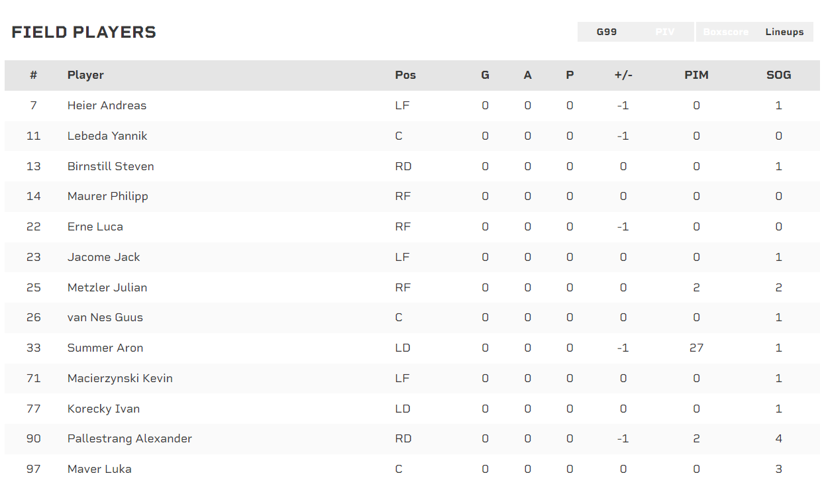Open the Boxscore view
This screenshot has height=504, width=822.
pyautogui.click(x=725, y=32)
